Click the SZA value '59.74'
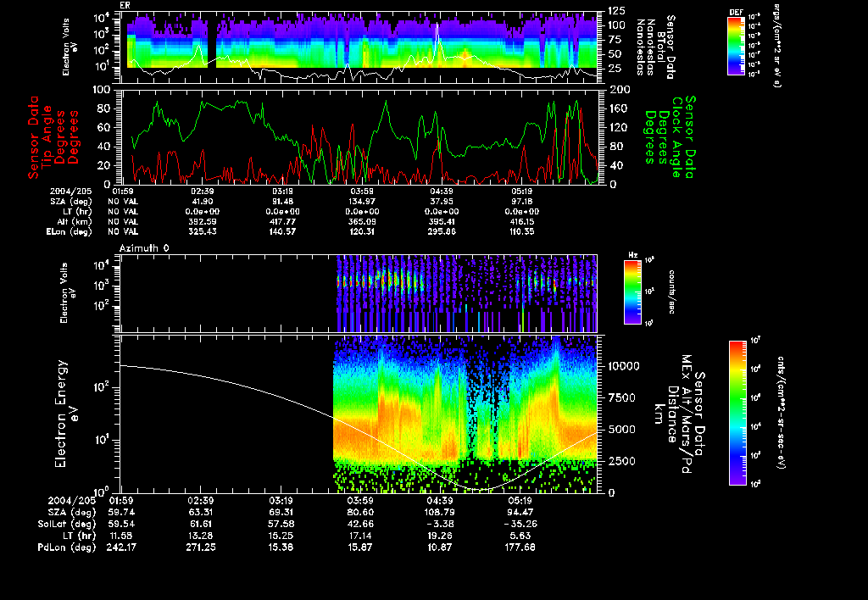This screenshot has width=868, height=600. tap(121, 513)
